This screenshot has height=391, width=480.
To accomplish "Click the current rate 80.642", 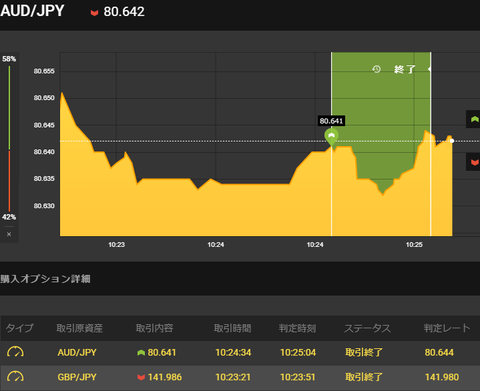I will (124, 12).
